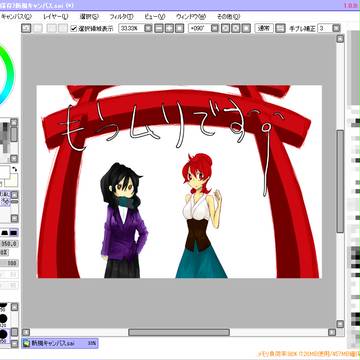Click the Undo arrow in the toolbar
Image resolution: width=360 pixels, height=360 pixels.
[x=26, y=28]
